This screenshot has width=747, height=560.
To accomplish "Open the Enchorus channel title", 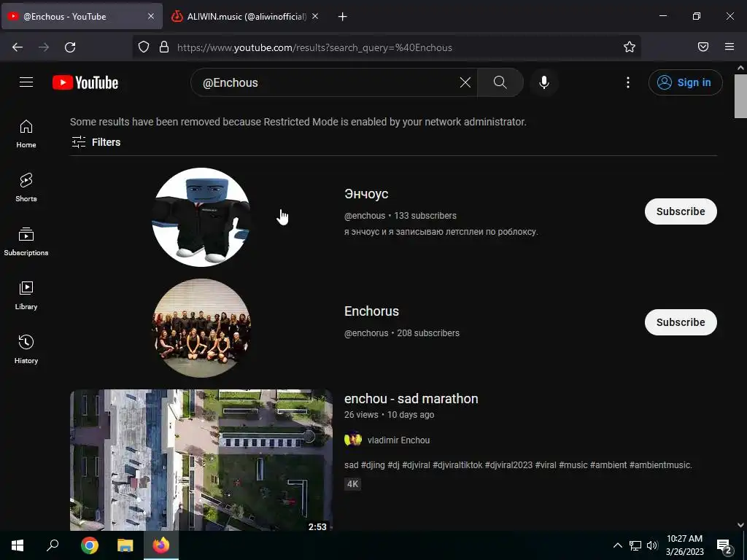I will pos(371,311).
